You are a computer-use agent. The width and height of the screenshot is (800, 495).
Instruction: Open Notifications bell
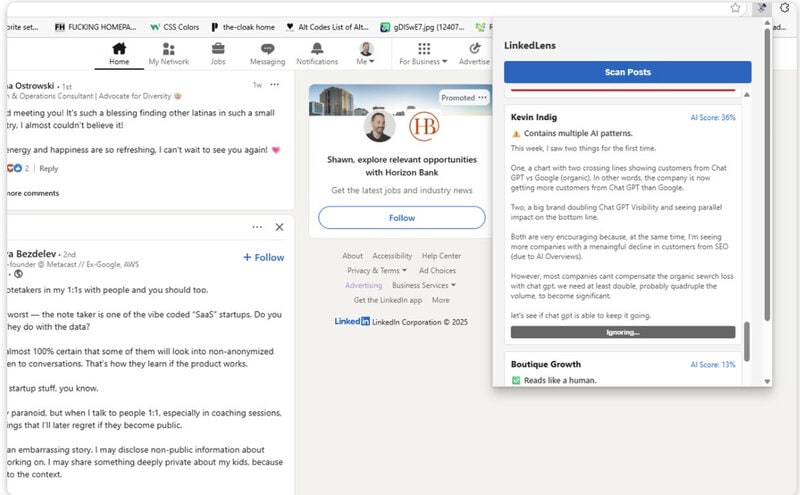pyautogui.click(x=317, y=54)
